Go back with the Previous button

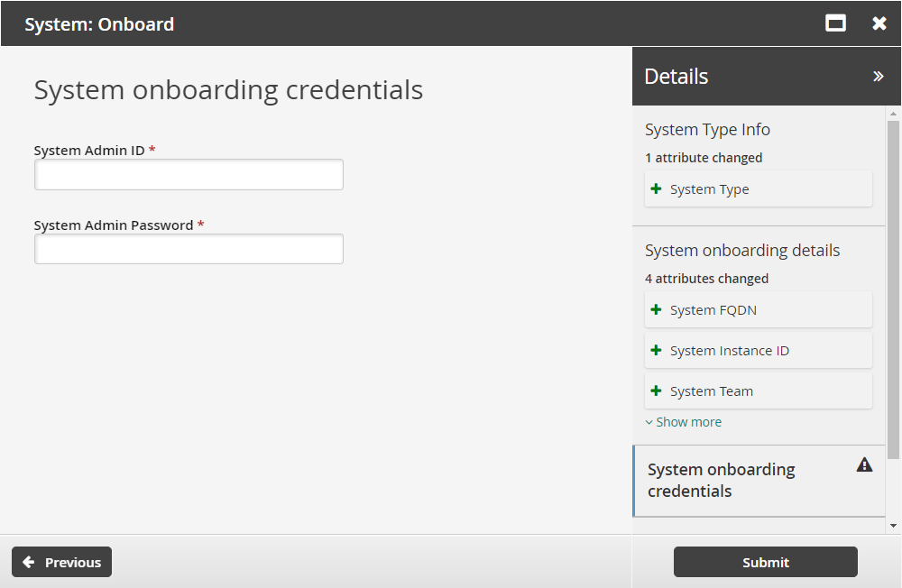(61, 562)
